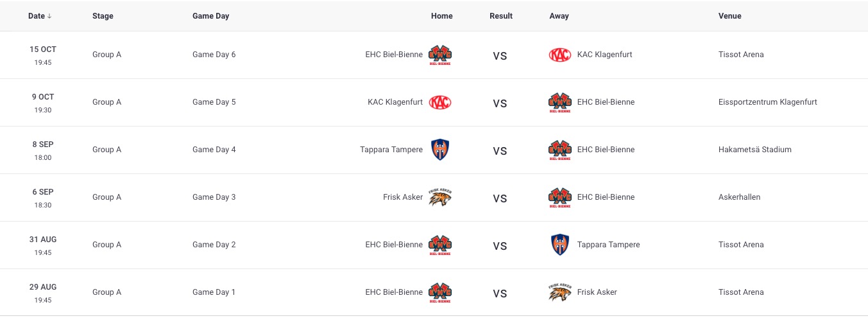
Task: Open KAC Klagenfurt team link in Game Day 6
Action: 605,55
